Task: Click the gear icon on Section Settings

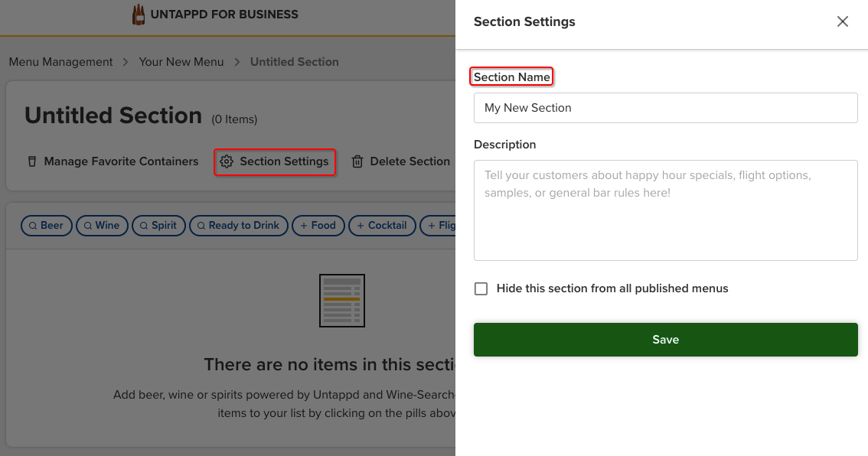Action: [227, 161]
